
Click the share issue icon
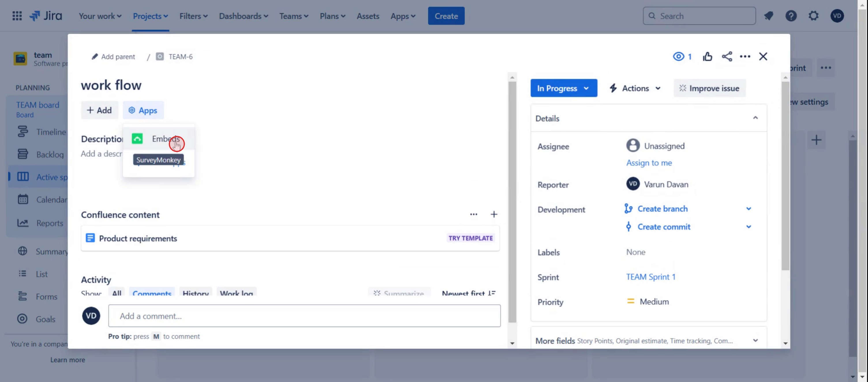coord(727,57)
